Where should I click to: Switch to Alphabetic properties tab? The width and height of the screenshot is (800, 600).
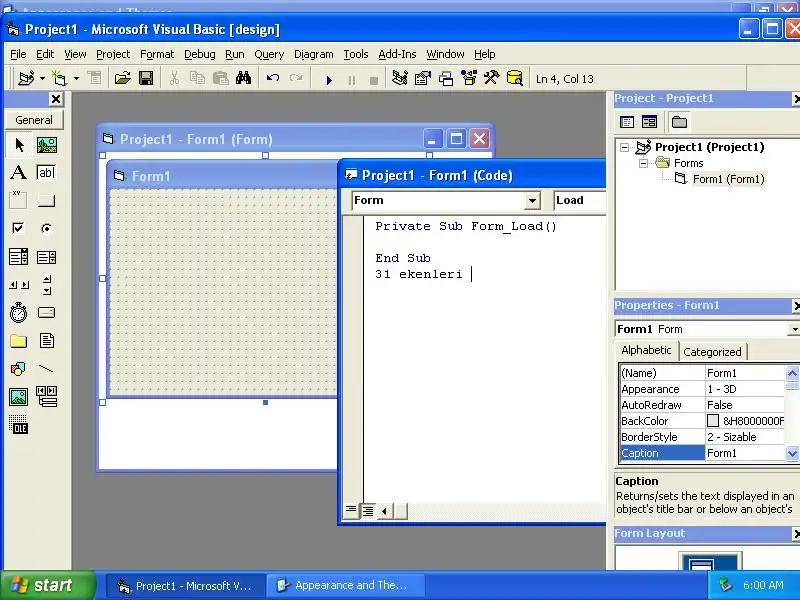coord(646,351)
